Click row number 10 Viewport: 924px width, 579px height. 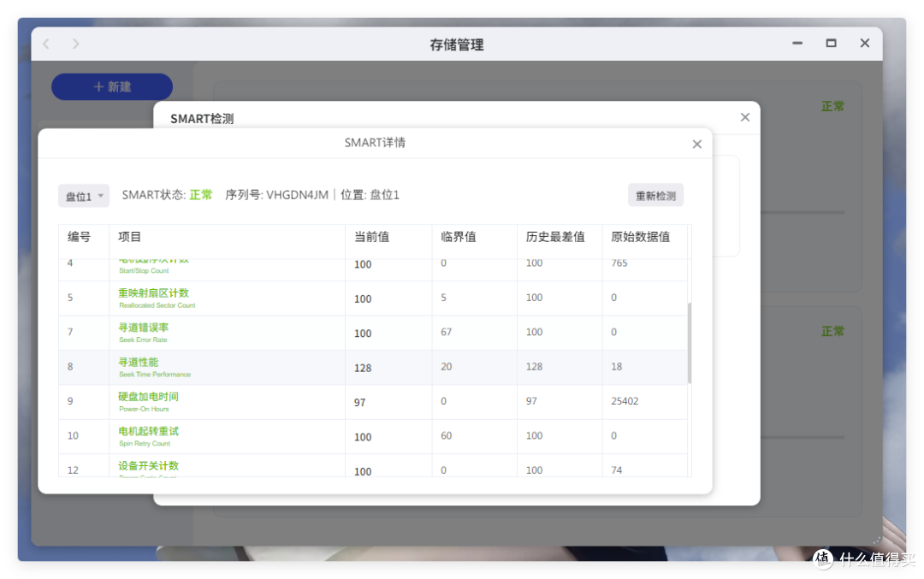point(73,436)
